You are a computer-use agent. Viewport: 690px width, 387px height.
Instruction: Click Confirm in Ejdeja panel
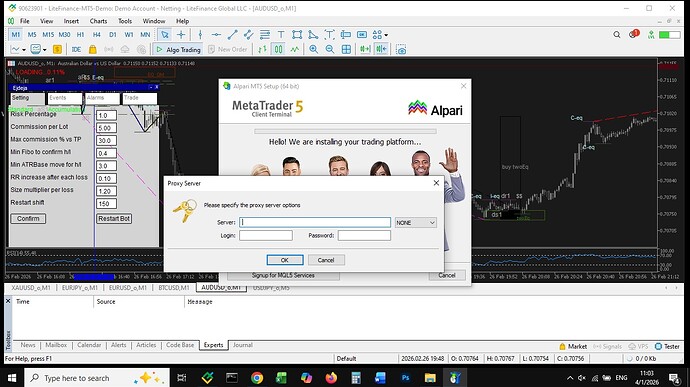tap(28, 218)
